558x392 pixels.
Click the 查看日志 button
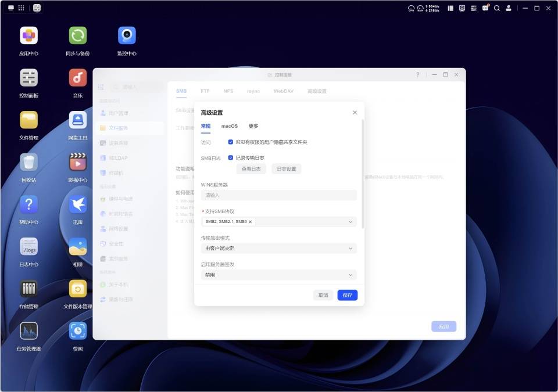(251, 169)
